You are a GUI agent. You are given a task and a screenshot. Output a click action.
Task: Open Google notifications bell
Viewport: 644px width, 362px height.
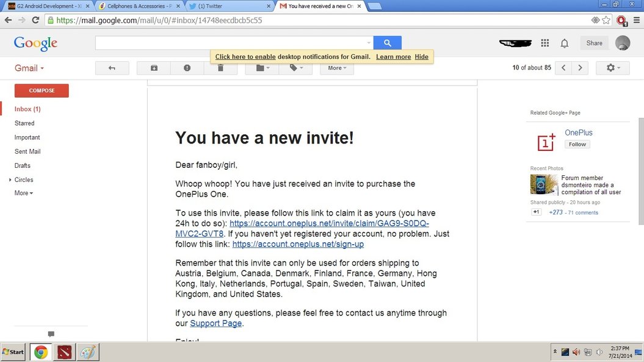(565, 43)
